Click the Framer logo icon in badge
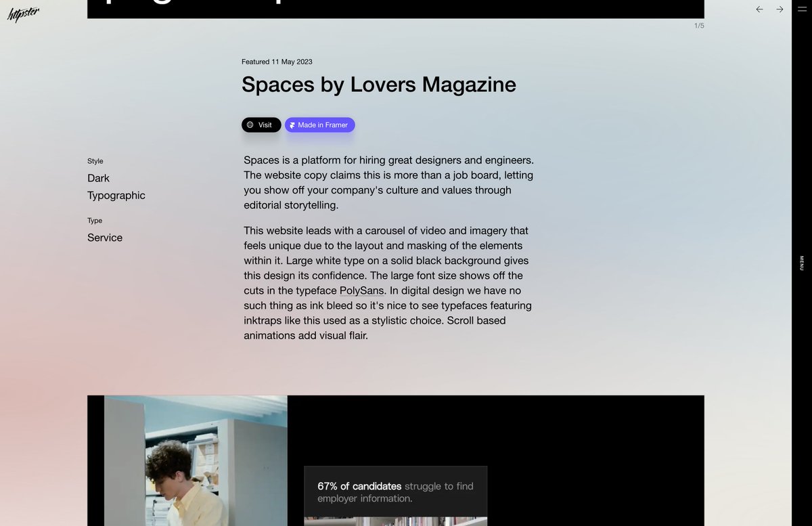The height and width of the screenshot is (526, 812). [292, 125]
